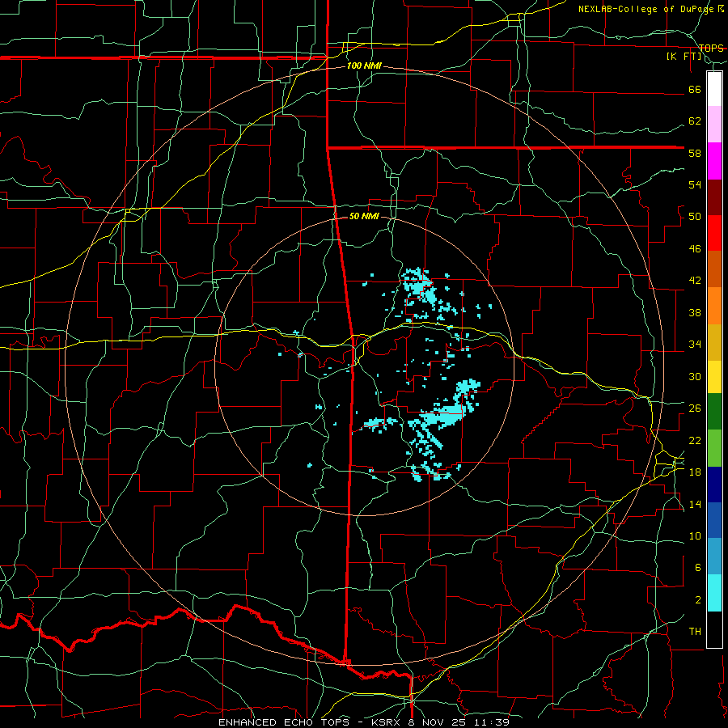The image size is (728, 728).
Task: Click the "62" legend label
Action: [695, 121]
